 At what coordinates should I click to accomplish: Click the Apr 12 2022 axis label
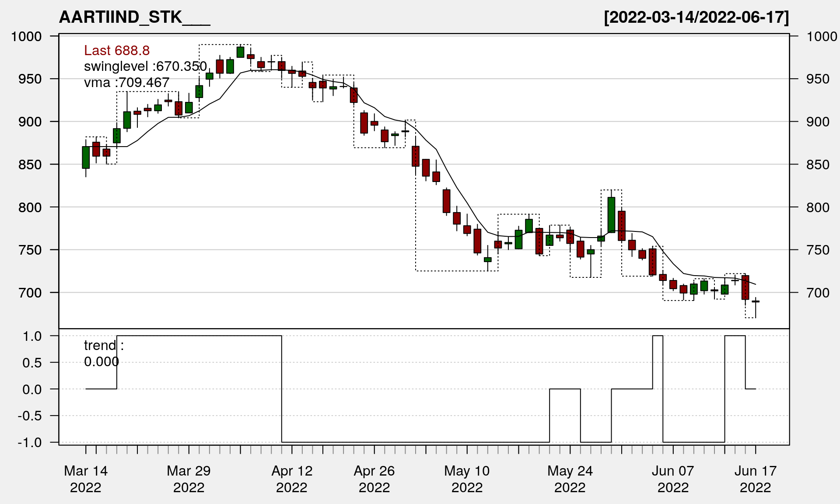pos(292,479)
